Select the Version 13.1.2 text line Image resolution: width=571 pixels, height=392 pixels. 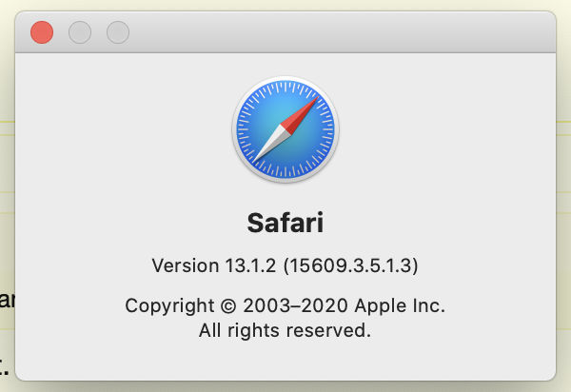tap(285, 265)
